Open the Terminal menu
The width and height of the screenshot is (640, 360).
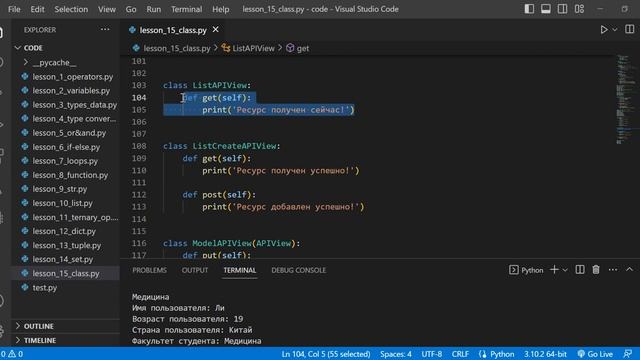187,9
